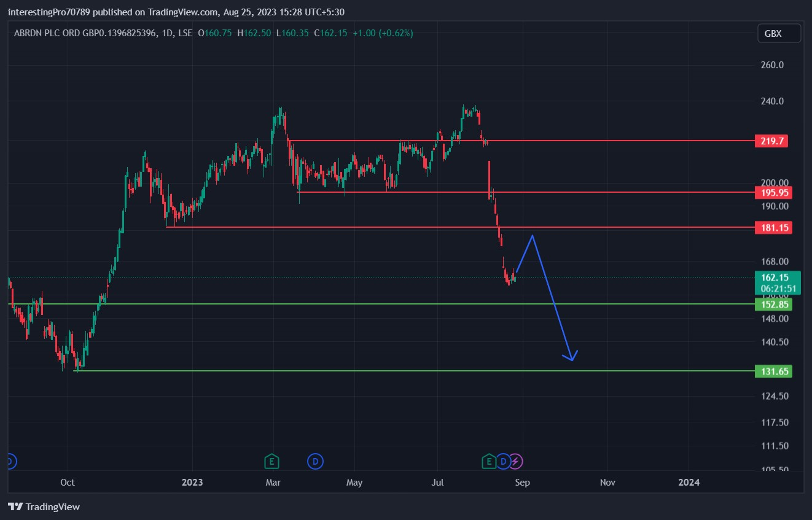Click the March earnings E marker
The width and height of the screenshot is (812, 520).
tap(271, 461)
